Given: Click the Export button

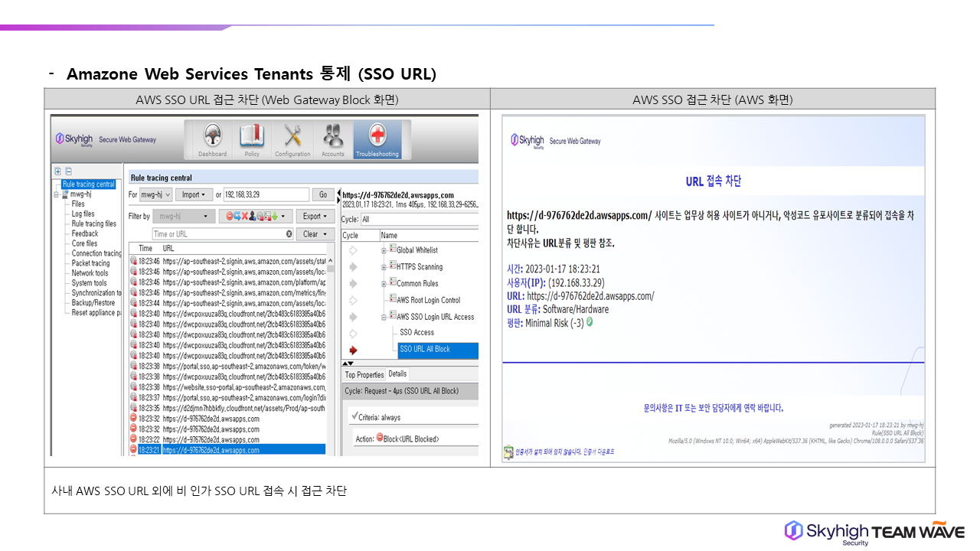Looking at the screenshot, I should pyautogui.click(x=315, y=217).
